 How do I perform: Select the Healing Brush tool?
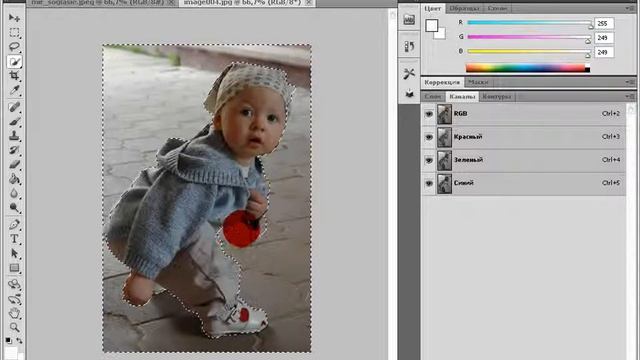(x=14, y=107)
